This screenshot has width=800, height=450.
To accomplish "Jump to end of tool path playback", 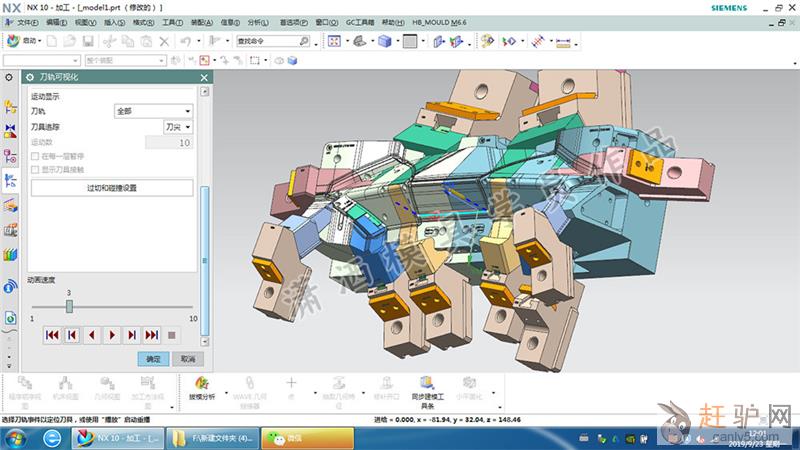I will pyautogui.click(x=152, y=335).
